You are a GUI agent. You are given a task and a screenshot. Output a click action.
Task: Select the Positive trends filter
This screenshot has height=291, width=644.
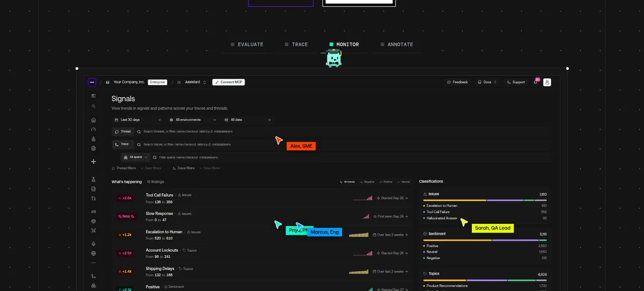coord(386,182)
